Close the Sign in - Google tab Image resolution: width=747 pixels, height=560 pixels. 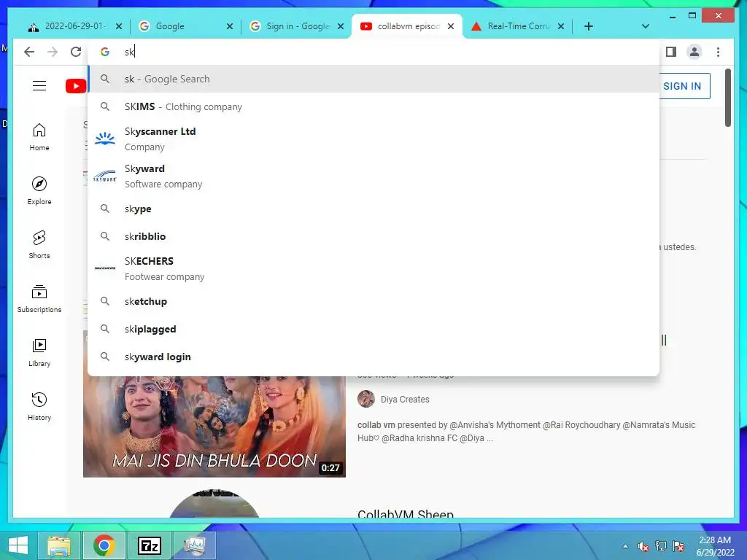pos(341,26)
